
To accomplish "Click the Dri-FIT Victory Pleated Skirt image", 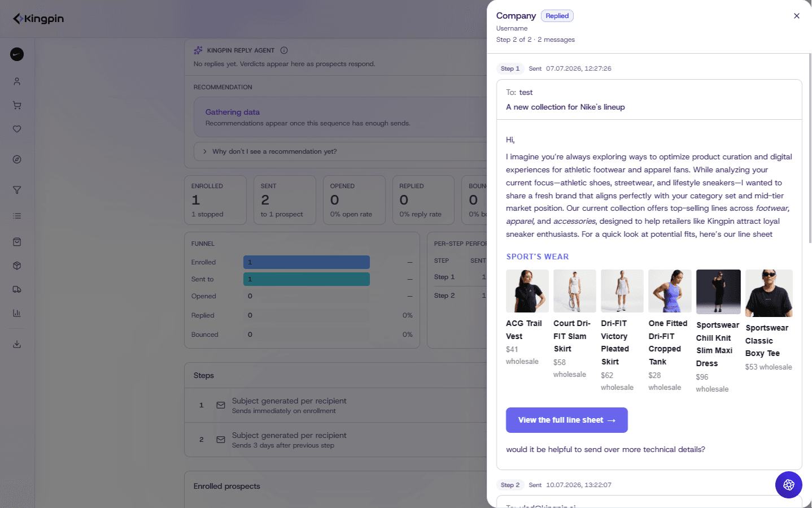I will coord(622,291).
